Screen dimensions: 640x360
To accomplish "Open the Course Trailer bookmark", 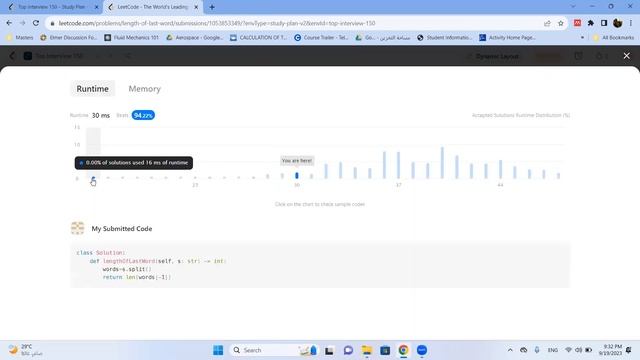I will [x=321, y=38].
